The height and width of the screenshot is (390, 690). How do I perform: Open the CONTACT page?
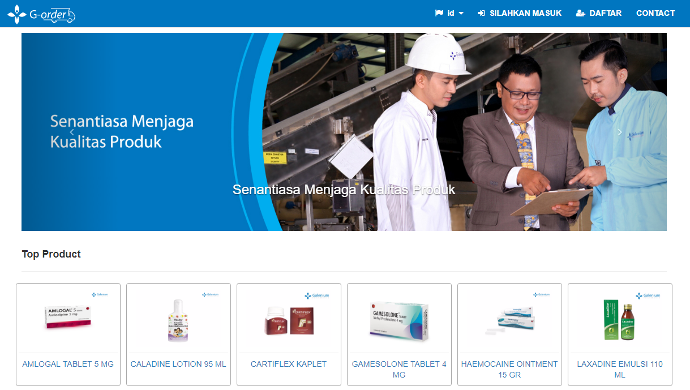(655, 13)
